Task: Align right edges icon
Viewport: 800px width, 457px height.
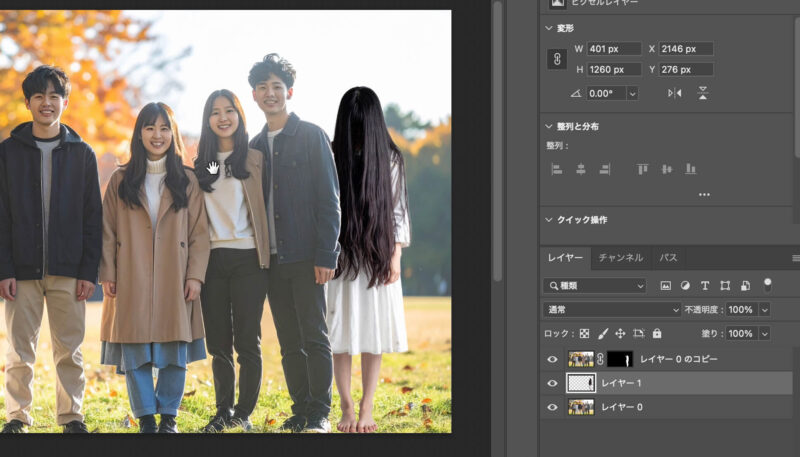Action: (605, 169)
